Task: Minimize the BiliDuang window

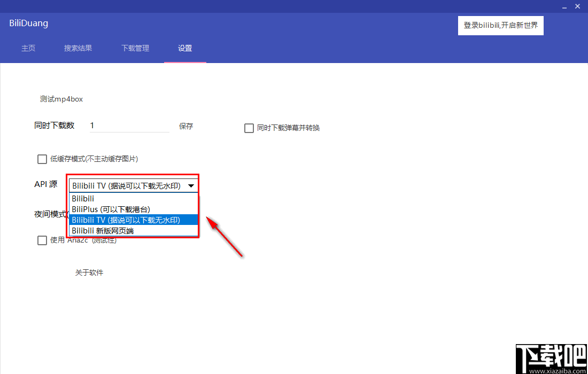Action: (x=564, y=6)
